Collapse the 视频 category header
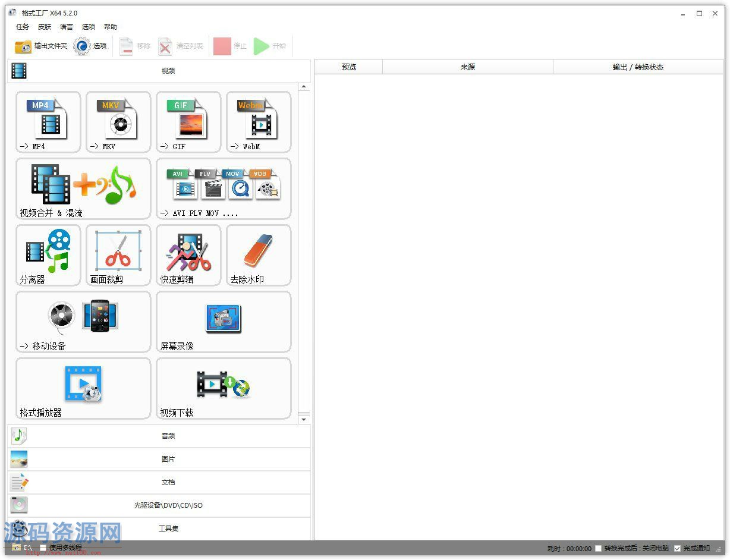This screenshot has width=730, height=560. coord(159,71)
